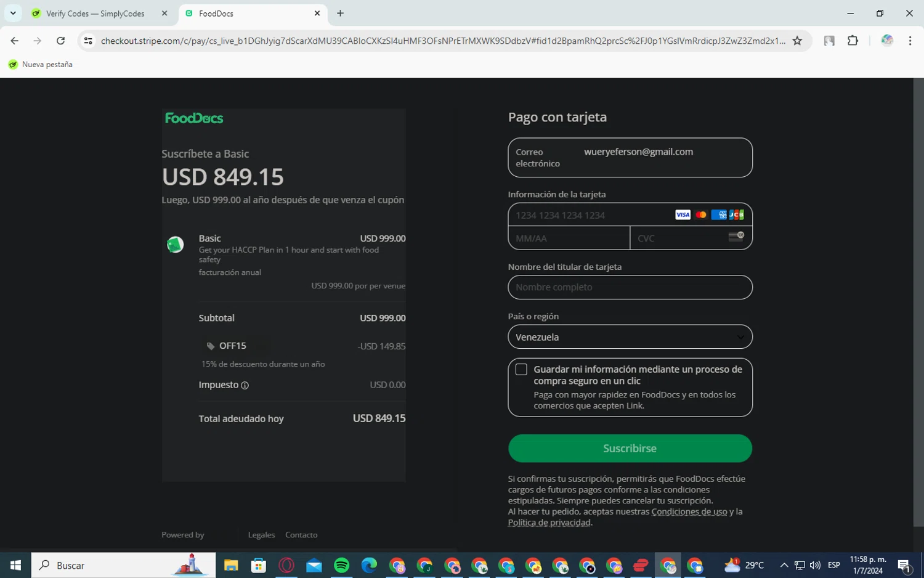This screenshot has width=924, height=578.
Task: Focus the Nombre completo cardholder field
Action: tap(630, 287)
